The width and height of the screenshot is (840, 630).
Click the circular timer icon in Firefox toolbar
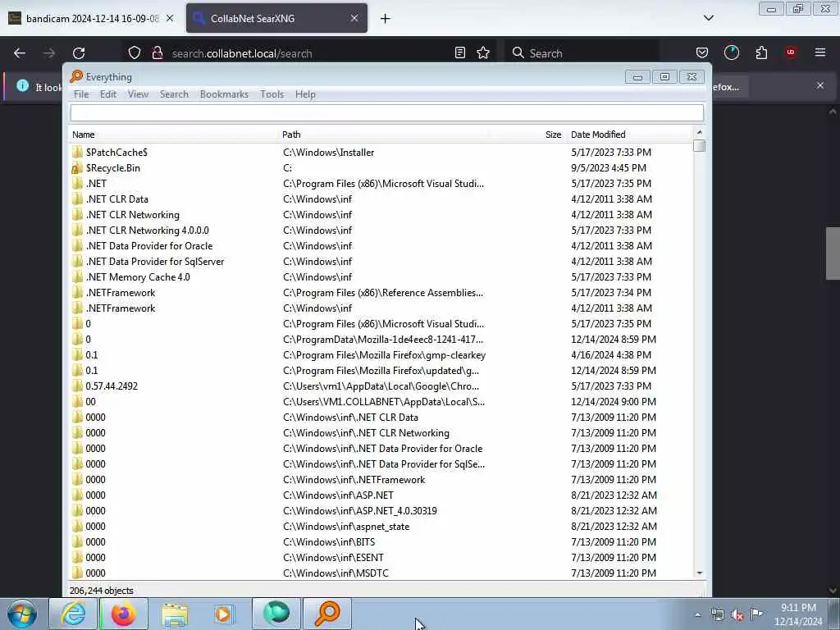(x=731, y=52)
